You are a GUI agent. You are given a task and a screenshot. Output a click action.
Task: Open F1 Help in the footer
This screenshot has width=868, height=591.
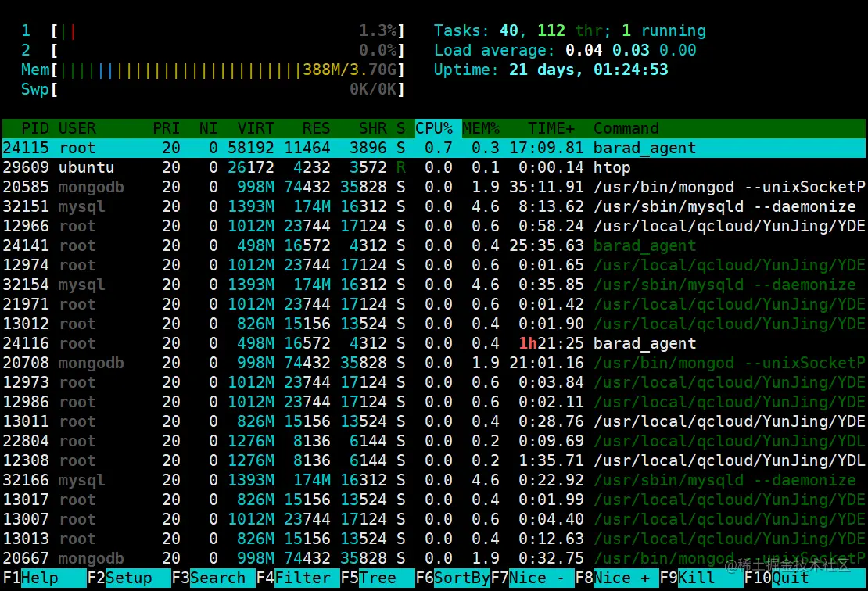(45, 578)
